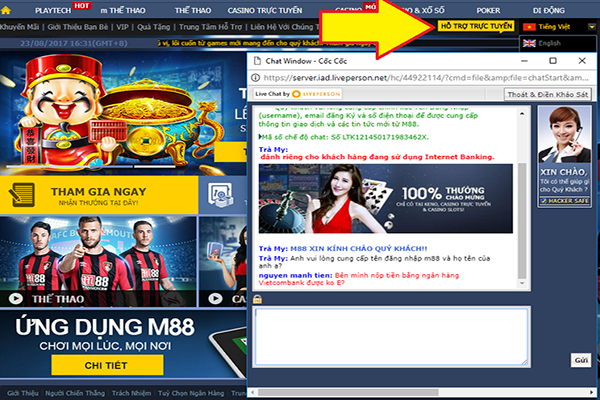The height and width of the screenshot is (400, 600).
Task: Open the CASINO TRỰC TUYẾN menu
Action: pos(265,10)
